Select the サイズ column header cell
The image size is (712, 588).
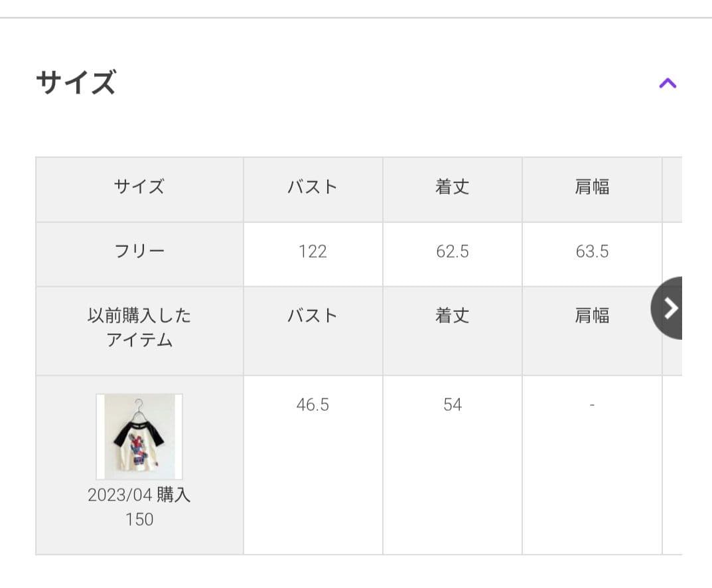pyautogui.click(x=139, y=187)
